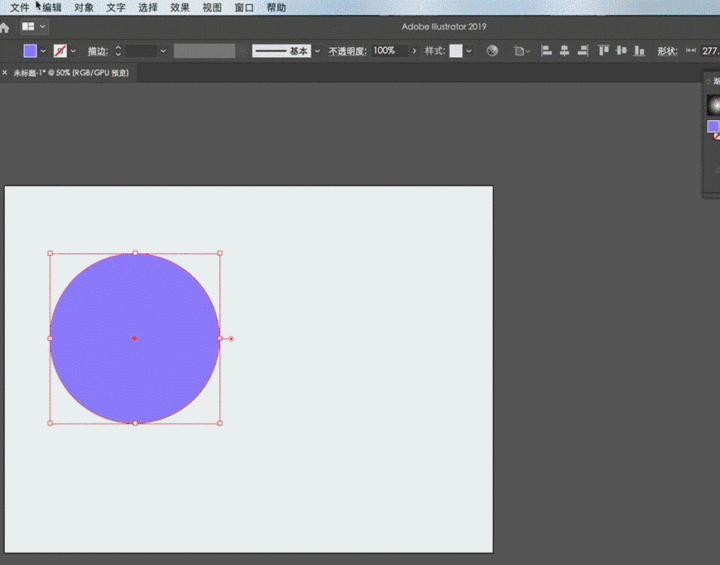This screenshot has height=565, width=720.
Task: Open the Recolor Artwork wheel icon
Action: tap(492, 51)
